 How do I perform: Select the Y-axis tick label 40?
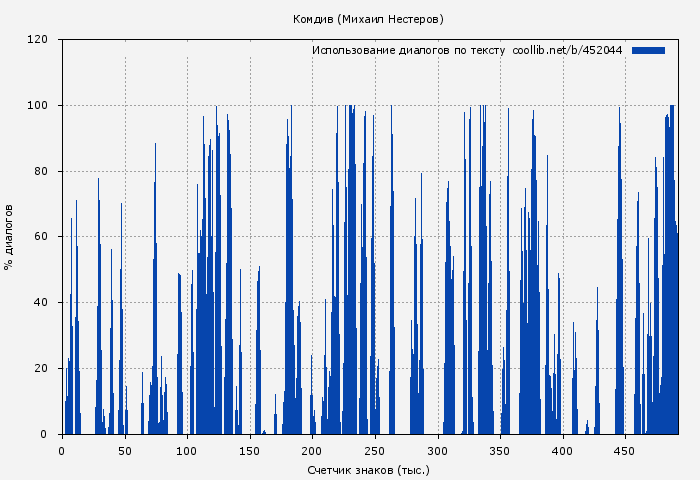[x=41, y=303]
